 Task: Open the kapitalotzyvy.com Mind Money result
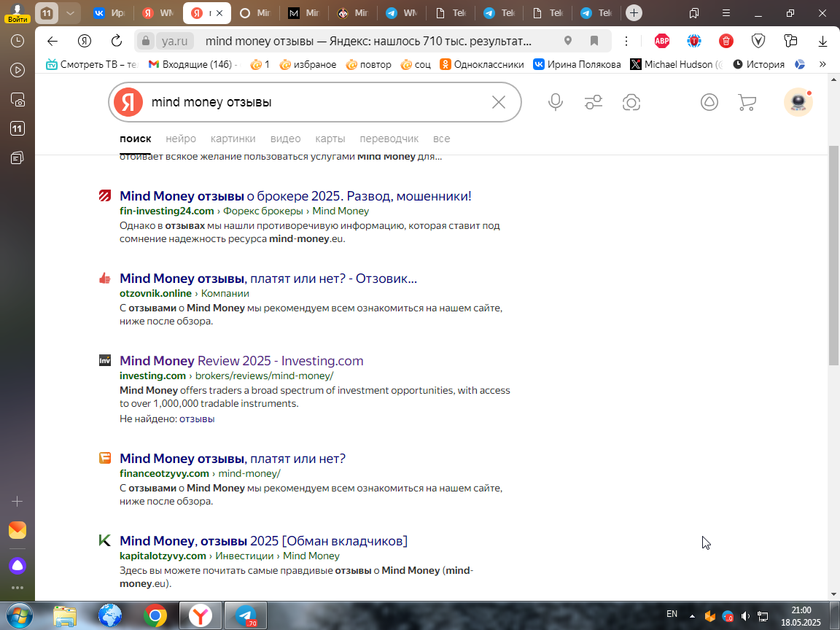point(263,541)
